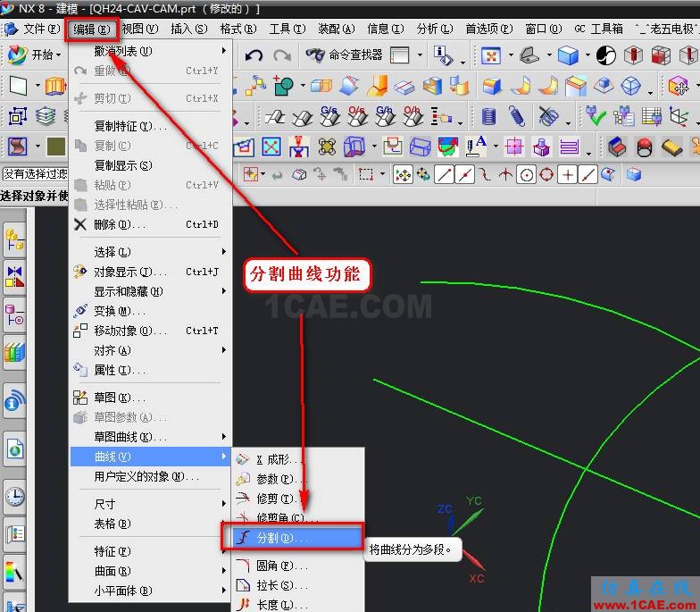Expand the 尺寸 submenu

tap(150, 504)
